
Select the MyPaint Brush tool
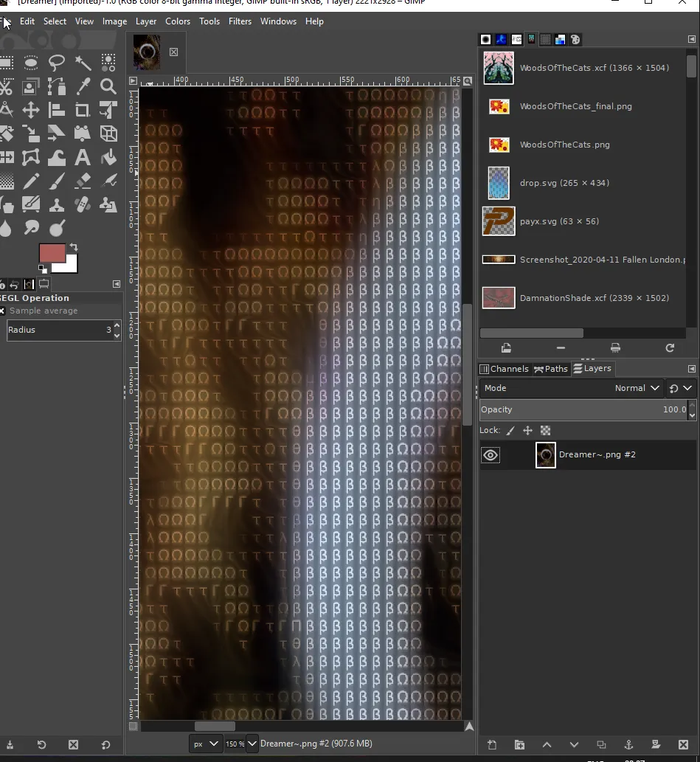pyautogui.click(x=31, y=204)
